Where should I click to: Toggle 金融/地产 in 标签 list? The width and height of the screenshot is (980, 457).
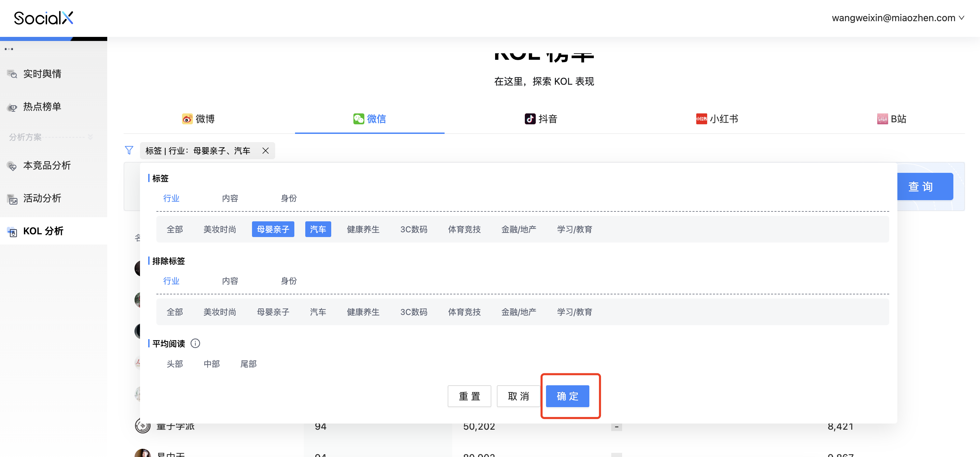(x=519, y=230)
